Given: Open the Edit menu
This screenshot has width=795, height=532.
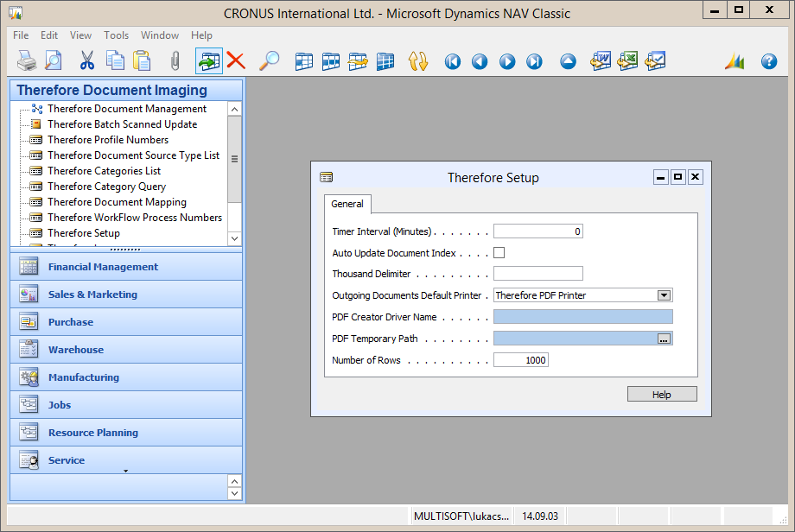Looking at the screenshot, I should (49, 35).
